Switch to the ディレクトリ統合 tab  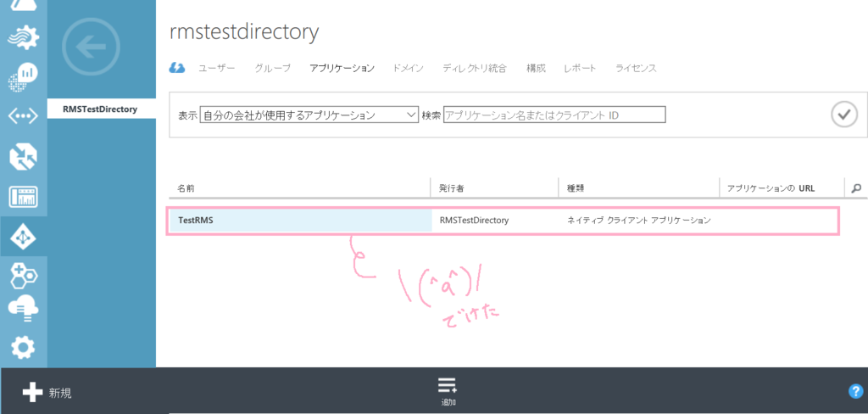475,68
